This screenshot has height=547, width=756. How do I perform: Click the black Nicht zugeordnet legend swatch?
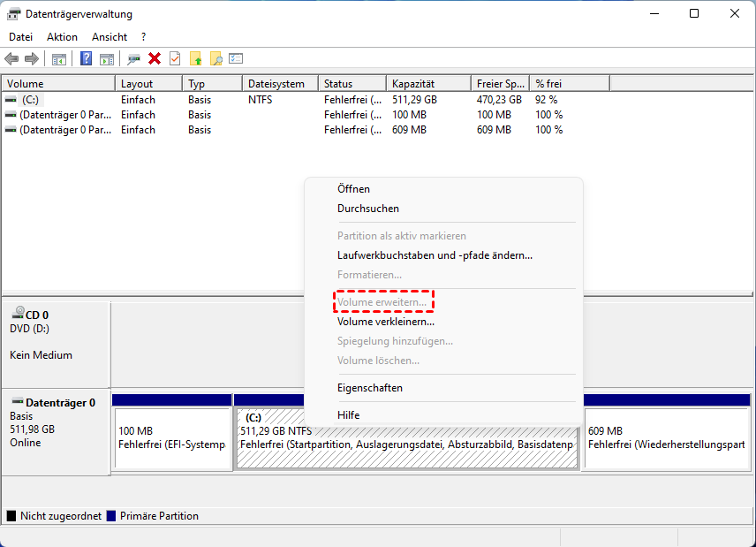[x=11, y=516]
